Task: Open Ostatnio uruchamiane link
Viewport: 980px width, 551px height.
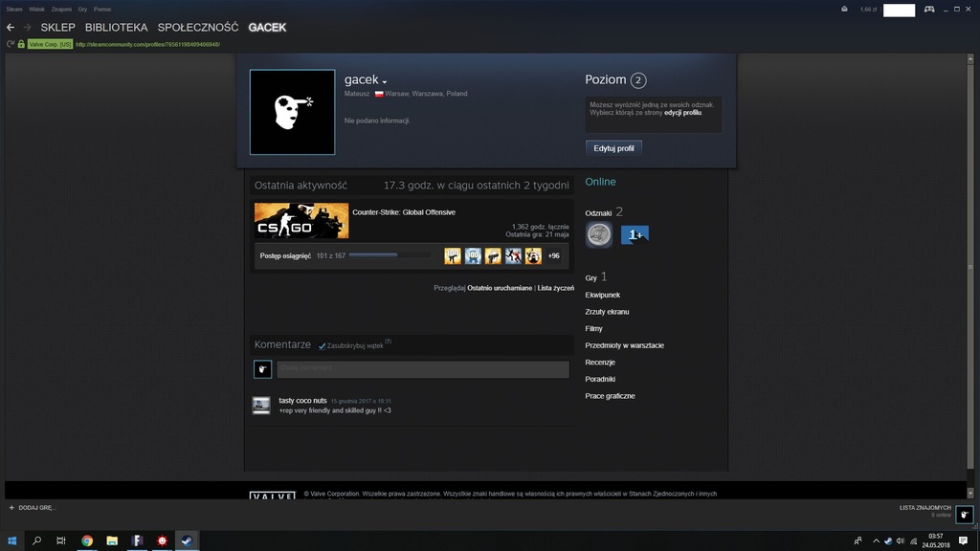Action: click(x=500, y=288)
